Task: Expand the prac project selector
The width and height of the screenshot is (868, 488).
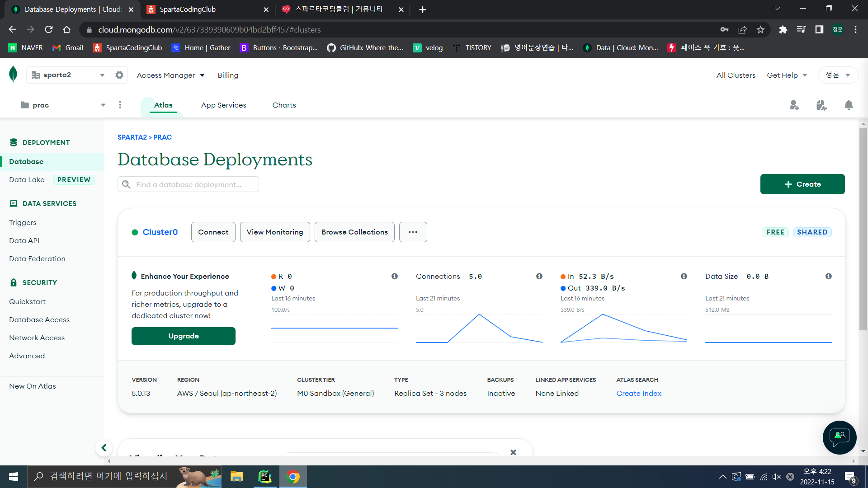Action: pos(63,105)
